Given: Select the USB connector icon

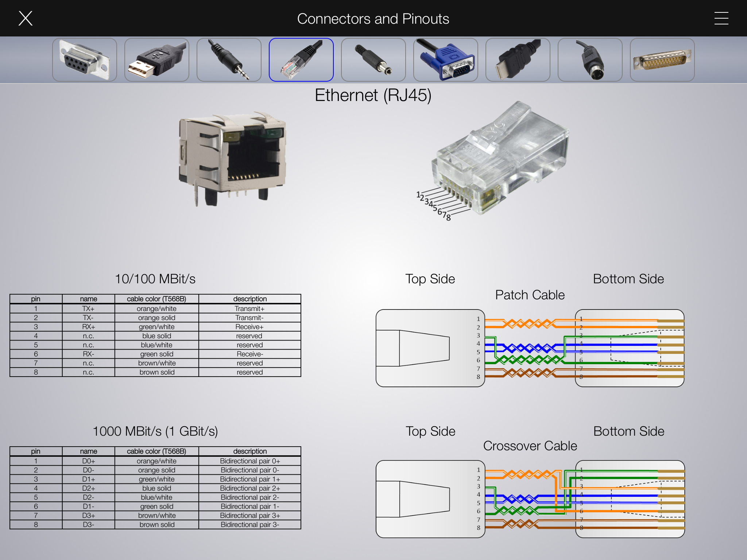Looking at the screenshot, I should (157, 60).
